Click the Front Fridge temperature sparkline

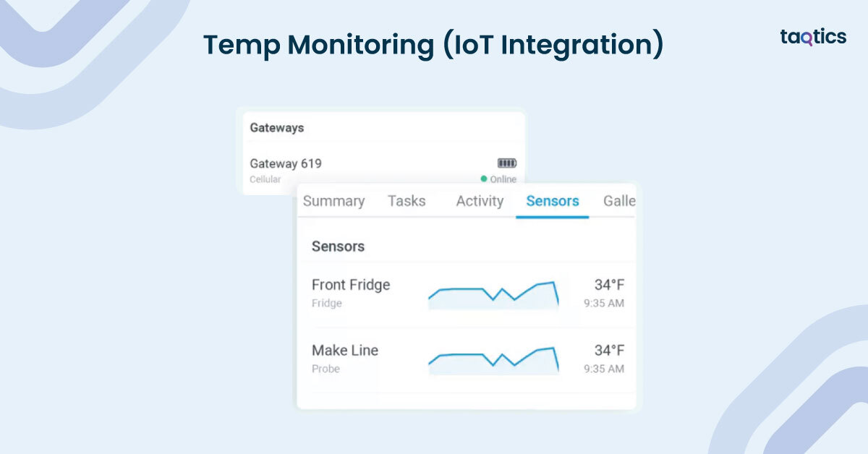[x=493, y=293]
